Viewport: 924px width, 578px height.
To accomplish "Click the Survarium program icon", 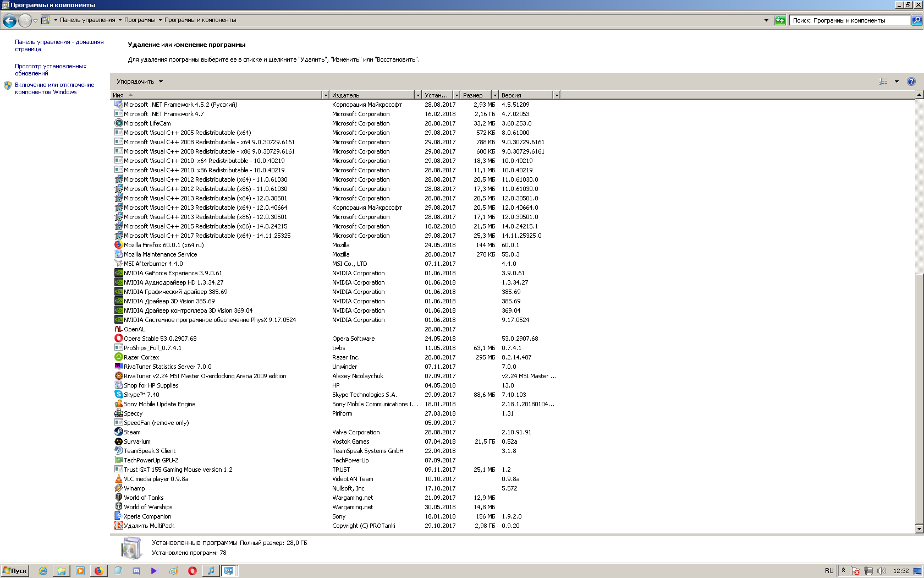I will click(118, 441).
